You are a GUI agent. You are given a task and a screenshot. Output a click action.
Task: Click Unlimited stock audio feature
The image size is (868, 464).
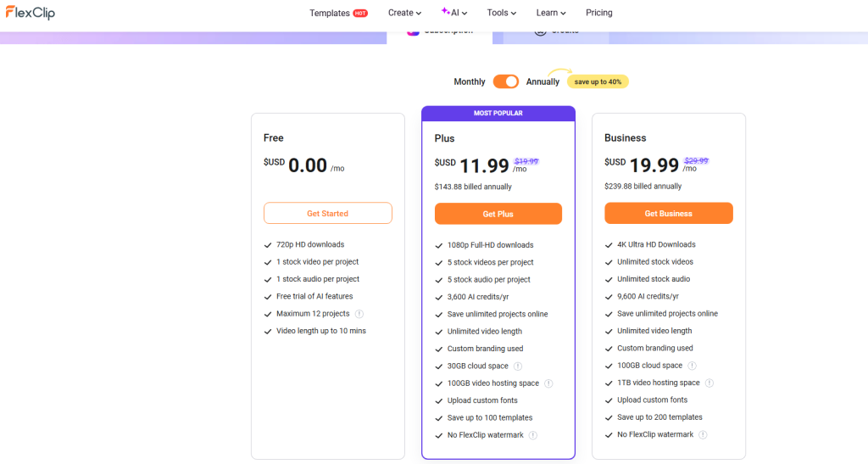tap(654, 279)
